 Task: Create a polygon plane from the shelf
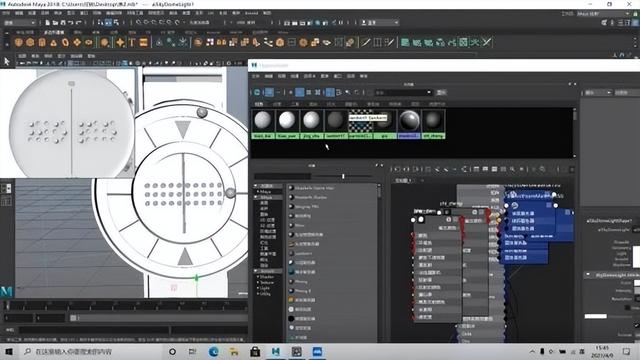77,42
